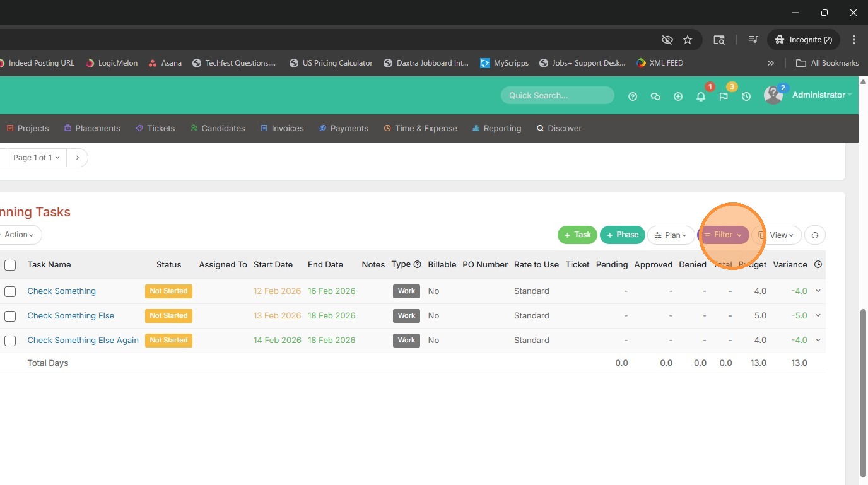Expand the Check Something row chevron
Screen dimensions: 868x485
tap(818, 291)
